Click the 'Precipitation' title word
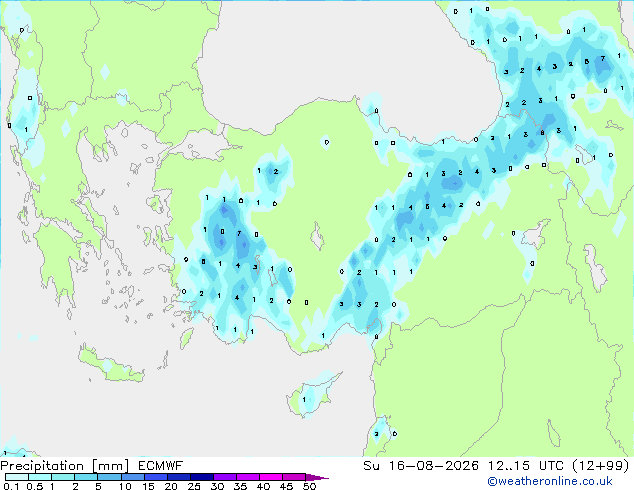 (x=42, y=466)
